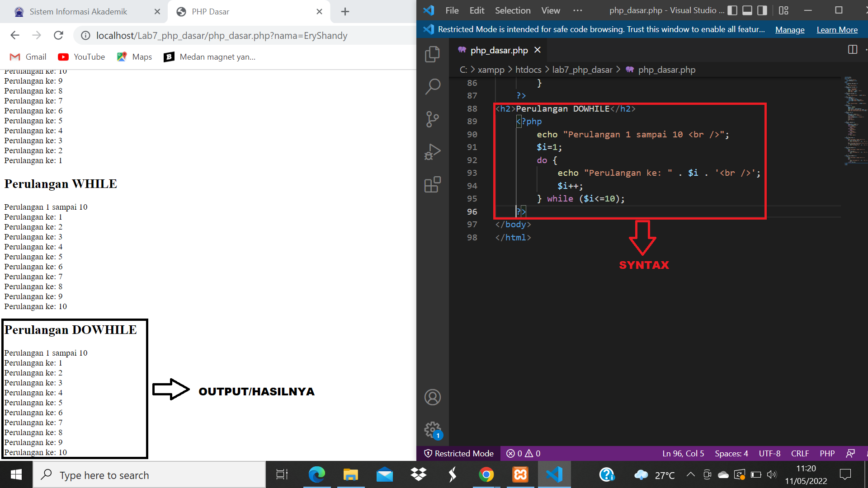This screenshot has width=868, height=488.
Task: Open the More Actions ellipsis menu
Action: click(x=577, y=10)
